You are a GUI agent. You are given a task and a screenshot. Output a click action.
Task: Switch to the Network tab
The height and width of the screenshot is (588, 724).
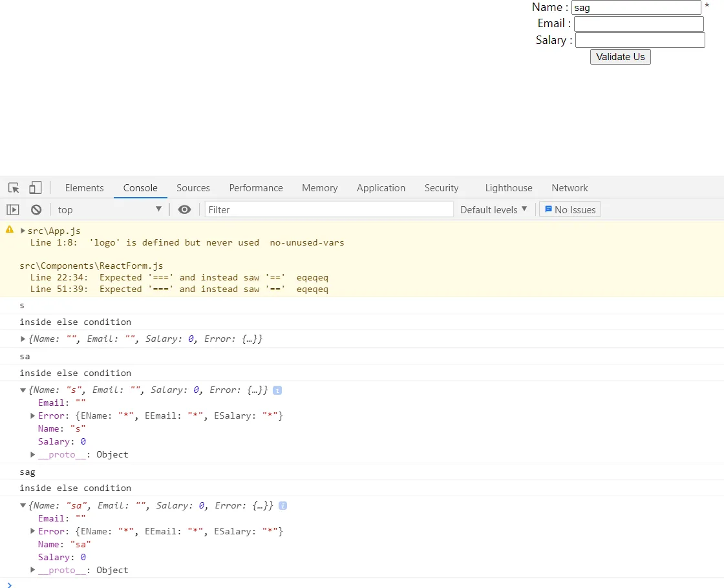tap(570, 188)
